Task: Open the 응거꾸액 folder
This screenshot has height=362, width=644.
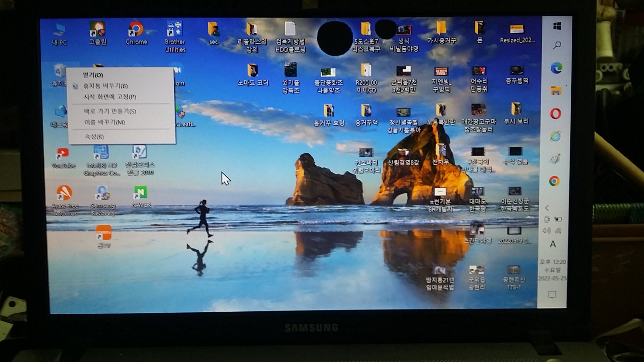Action: click(366, 115)
